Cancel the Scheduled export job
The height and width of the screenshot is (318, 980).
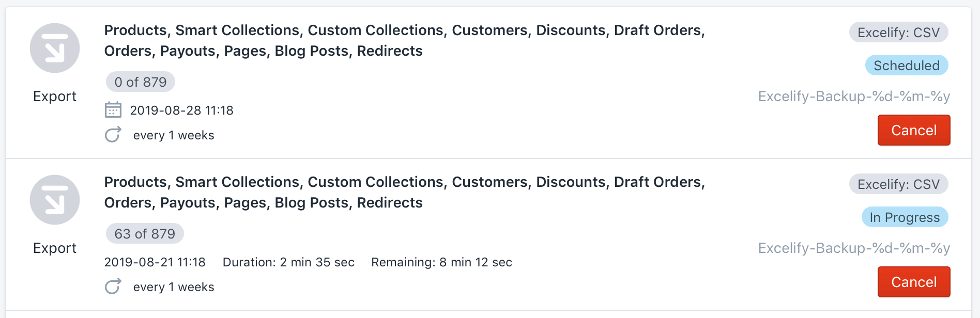pyautogui.click(x=914, y=130)
